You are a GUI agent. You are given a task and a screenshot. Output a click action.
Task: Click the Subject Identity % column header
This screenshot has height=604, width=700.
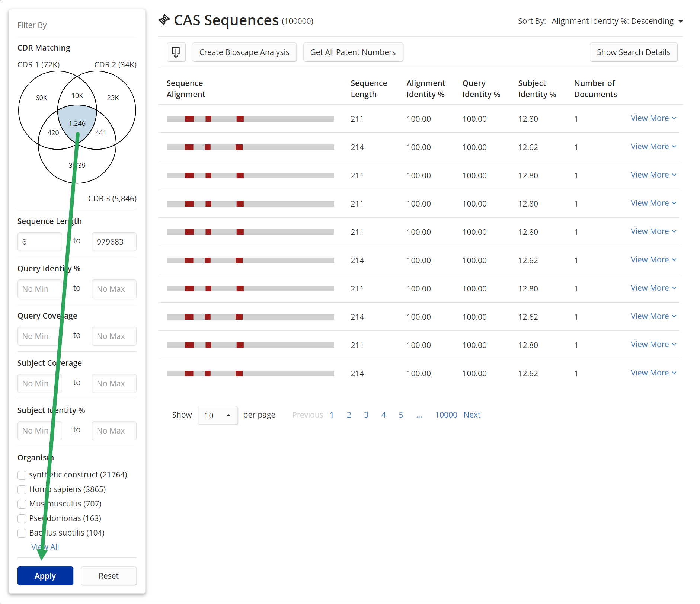(537, 89)
